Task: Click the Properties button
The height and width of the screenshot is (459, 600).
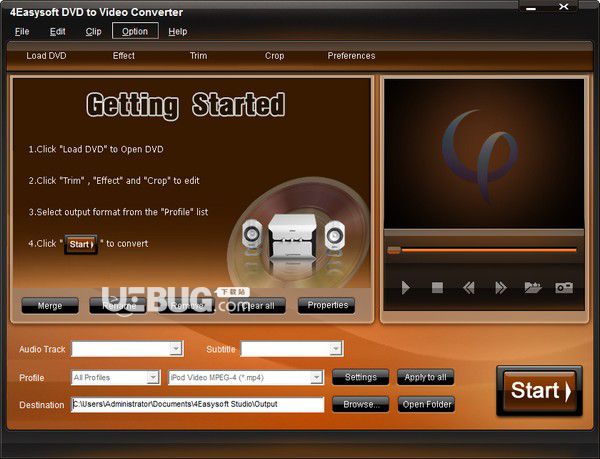Action: coord(328,305)
